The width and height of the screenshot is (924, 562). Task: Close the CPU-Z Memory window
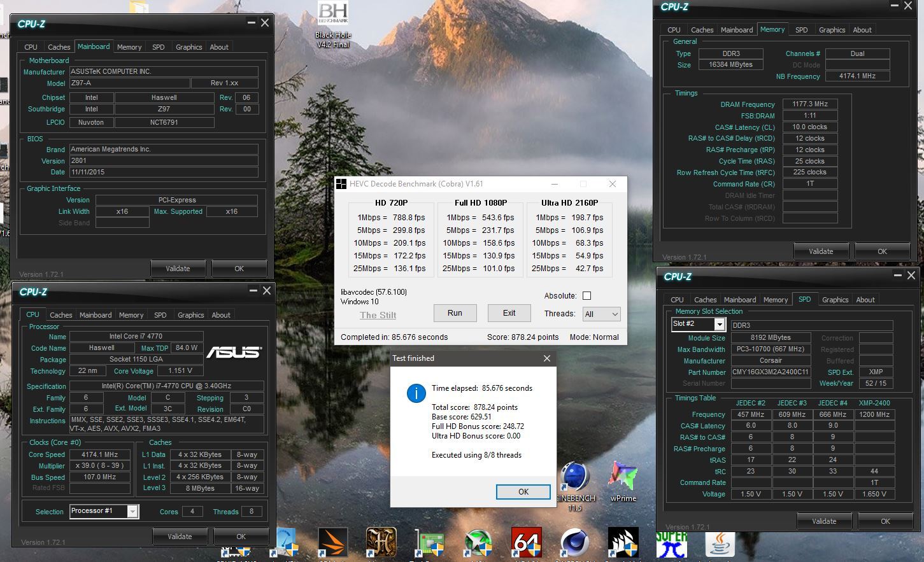909,6
